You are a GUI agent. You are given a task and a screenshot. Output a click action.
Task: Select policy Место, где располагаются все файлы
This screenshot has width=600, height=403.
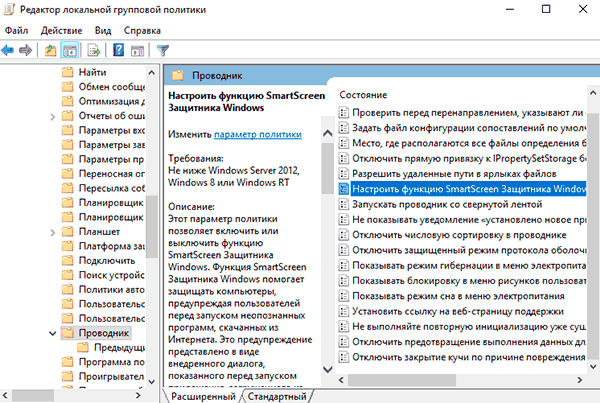(x=462, y=143)
